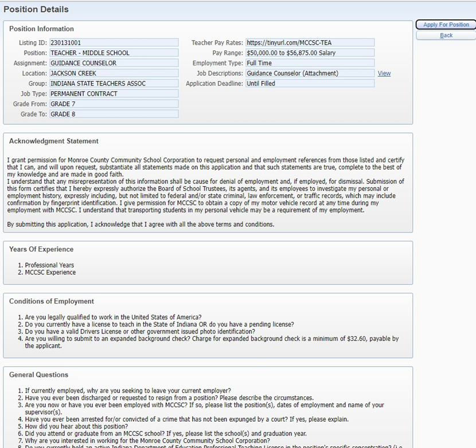Click the Position field showing Teacher - Middle School
This screenshot has width=476, height=448.
pyautogui.click(x=114, y=53)
